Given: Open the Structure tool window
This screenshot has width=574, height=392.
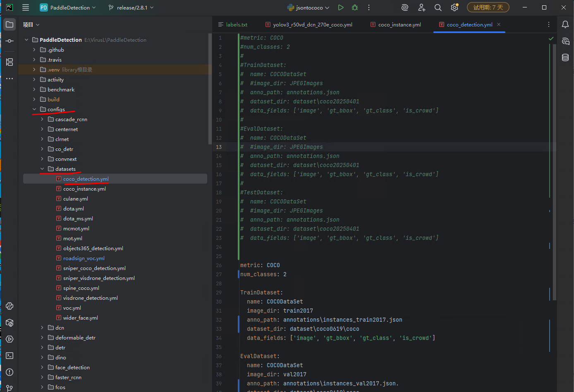Looking at the screenshot, I should (10, 62).
